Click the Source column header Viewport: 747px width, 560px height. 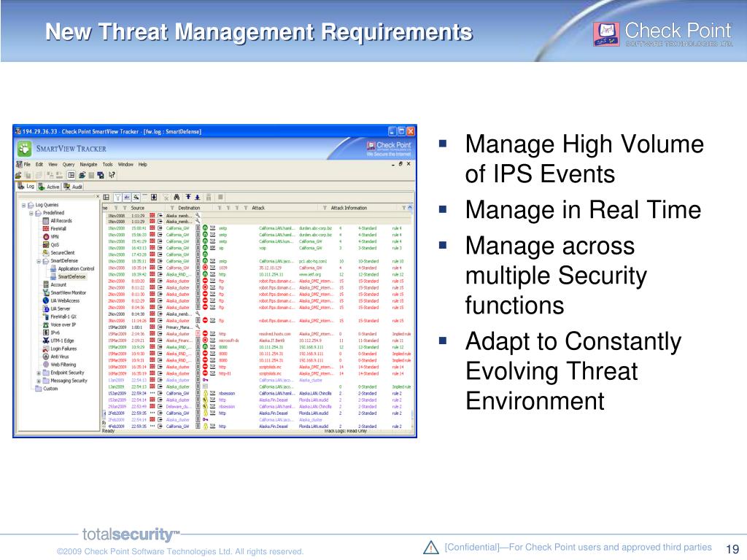coord(138,208)
